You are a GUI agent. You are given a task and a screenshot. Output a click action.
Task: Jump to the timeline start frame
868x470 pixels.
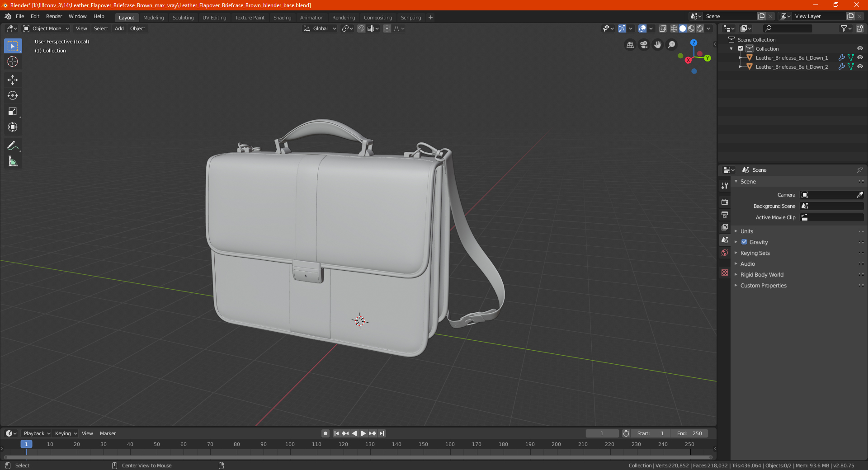pos(336,433)
